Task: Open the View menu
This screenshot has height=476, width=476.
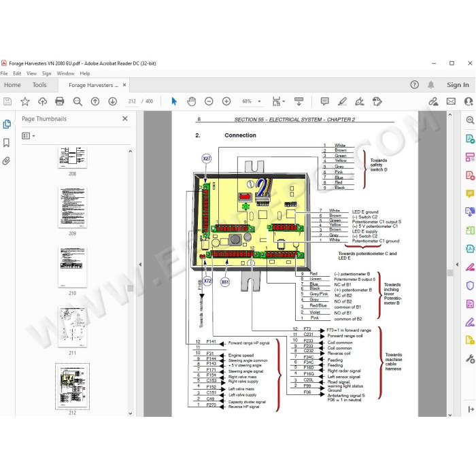Action: [31, 73]
